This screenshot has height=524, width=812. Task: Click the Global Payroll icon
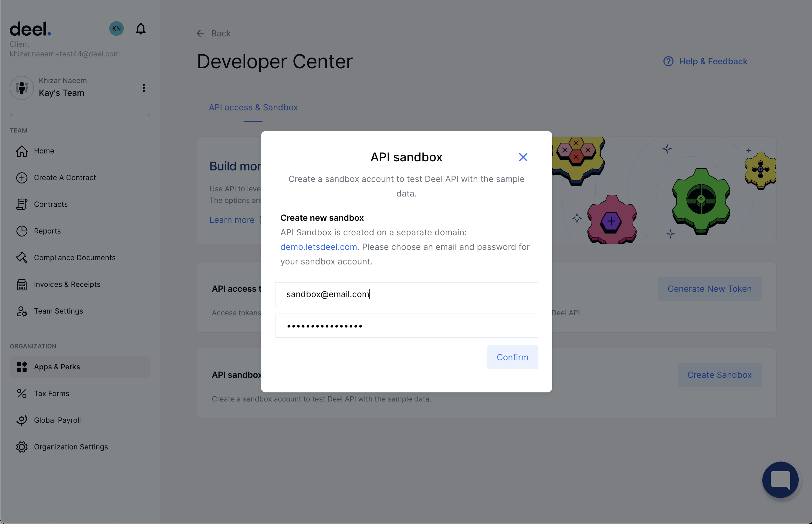coord(22,420)
